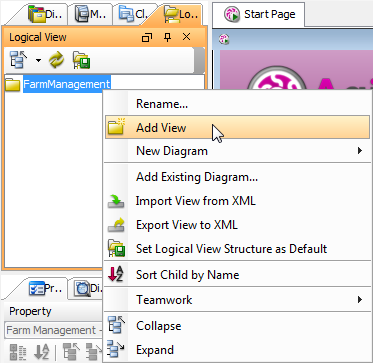Click the FarmManagement folder icon
This screenshot has height=363, width=373.
click(13, 84)
